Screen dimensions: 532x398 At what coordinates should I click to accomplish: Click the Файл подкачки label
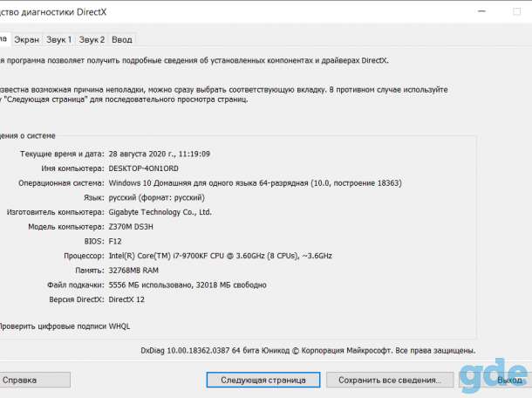pyautogui.click(x=76, y=285)
